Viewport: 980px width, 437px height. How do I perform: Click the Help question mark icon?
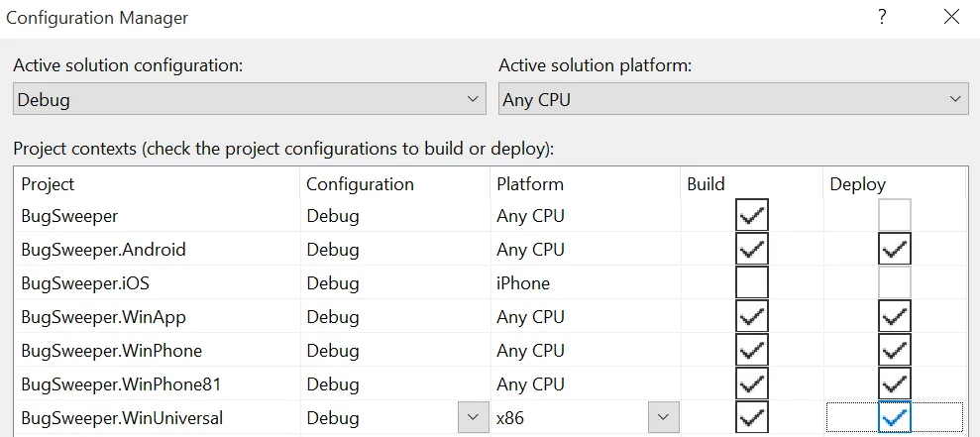(882, 17)
